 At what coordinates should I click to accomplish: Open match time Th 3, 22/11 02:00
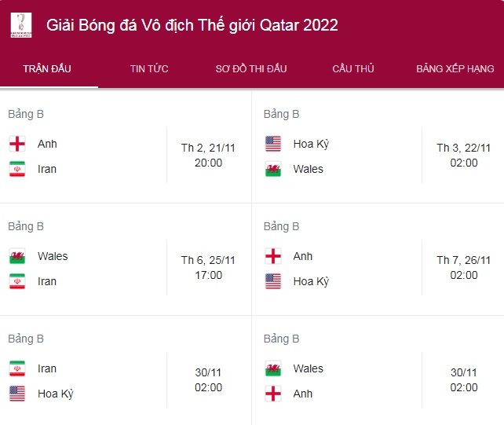tap(464, 156)
